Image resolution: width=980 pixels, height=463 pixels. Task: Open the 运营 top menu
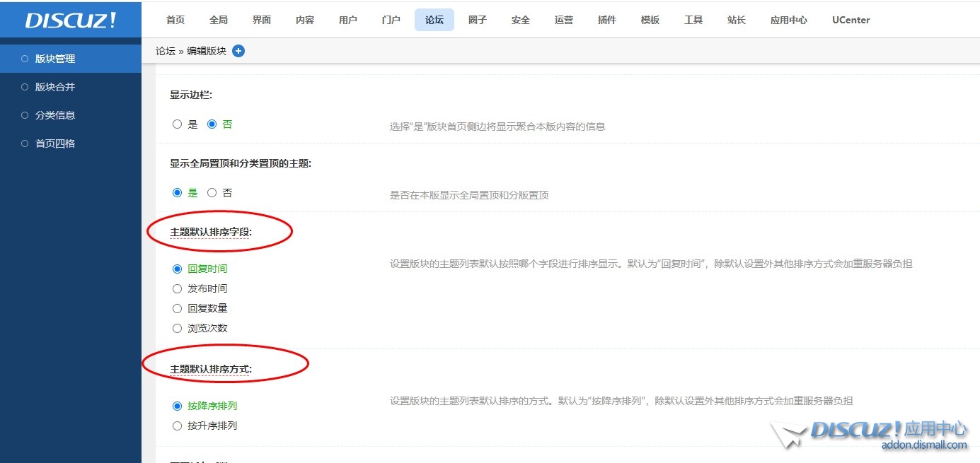coord(564,20)
